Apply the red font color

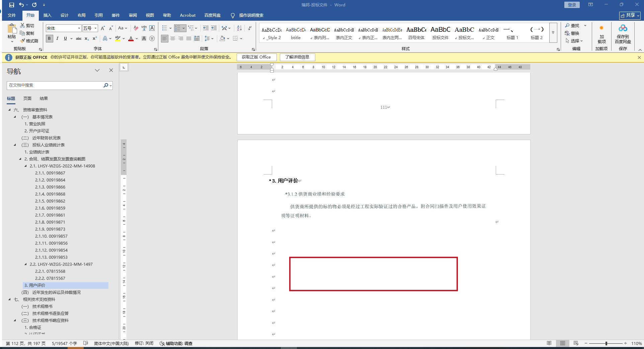(131, 38)
